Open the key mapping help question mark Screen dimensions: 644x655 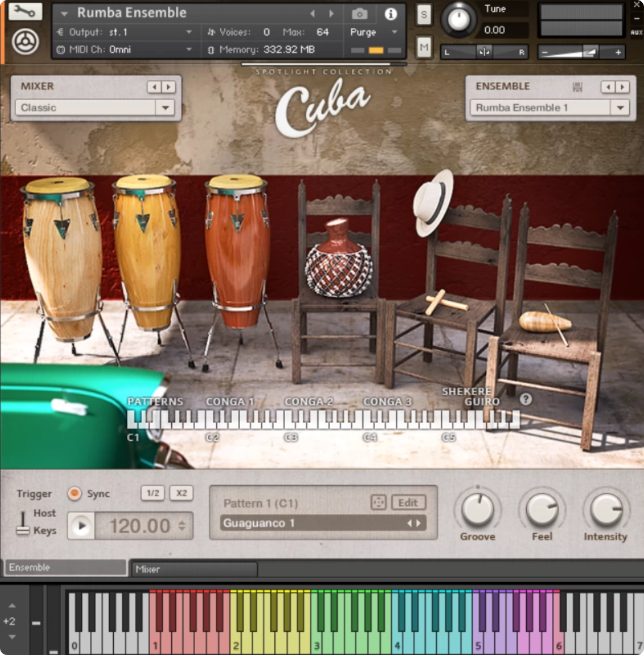click(526, 399)
